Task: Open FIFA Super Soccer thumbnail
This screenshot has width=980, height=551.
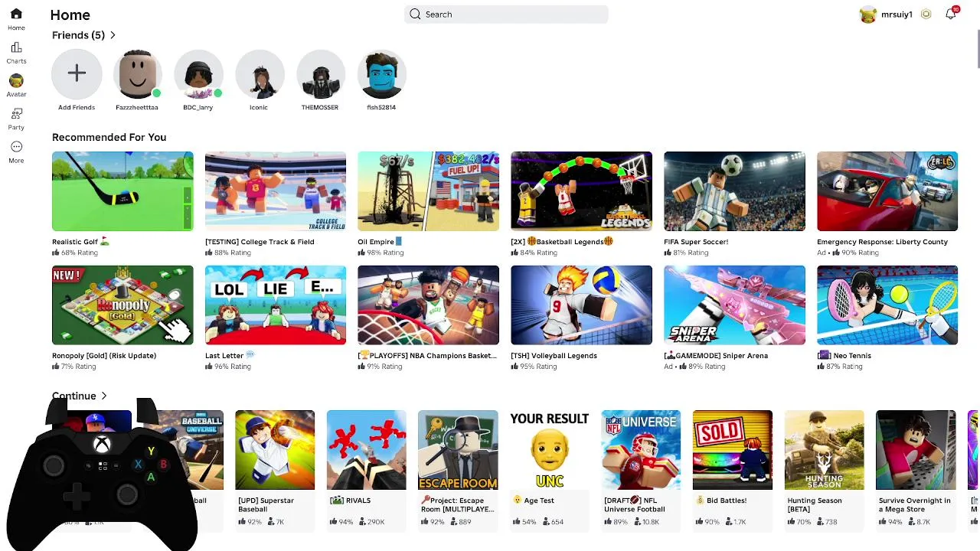Action: click(734, 191)
